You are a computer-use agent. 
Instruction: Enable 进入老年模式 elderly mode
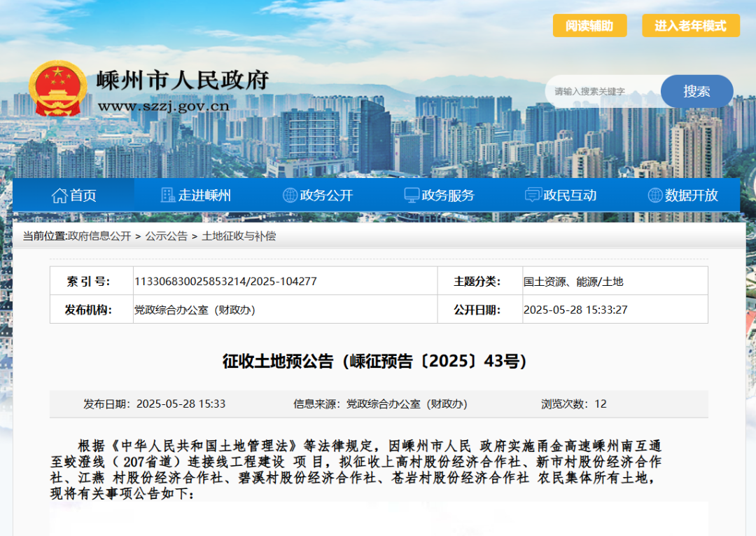point(690,26)
